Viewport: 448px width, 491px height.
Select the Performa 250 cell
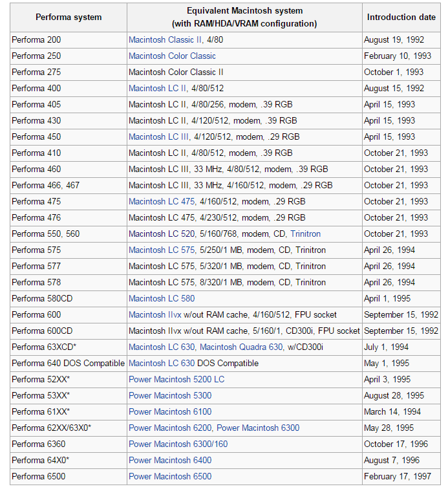[69, 56]
